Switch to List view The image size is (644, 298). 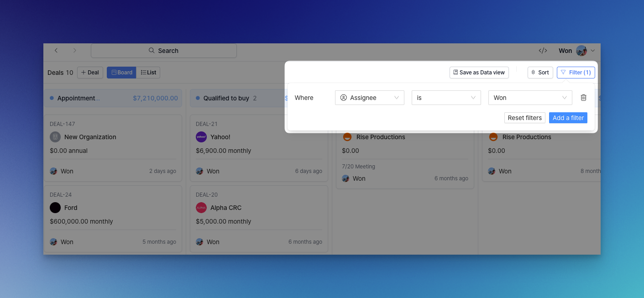148,73
